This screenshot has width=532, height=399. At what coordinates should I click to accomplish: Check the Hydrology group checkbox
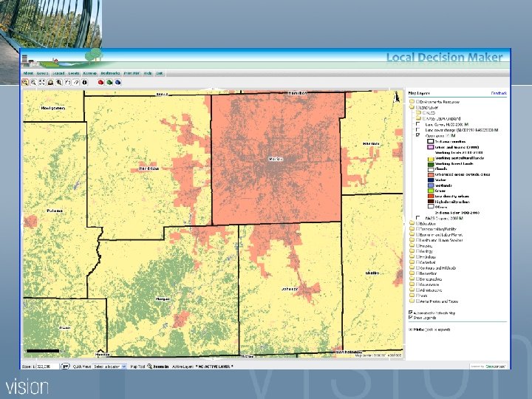[418, 257]
